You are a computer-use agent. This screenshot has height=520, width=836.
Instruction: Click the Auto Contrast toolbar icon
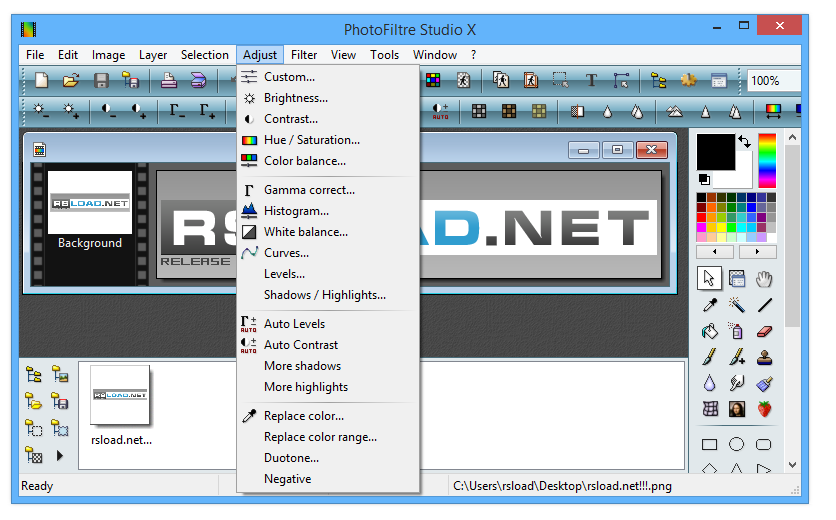[440, 111]
